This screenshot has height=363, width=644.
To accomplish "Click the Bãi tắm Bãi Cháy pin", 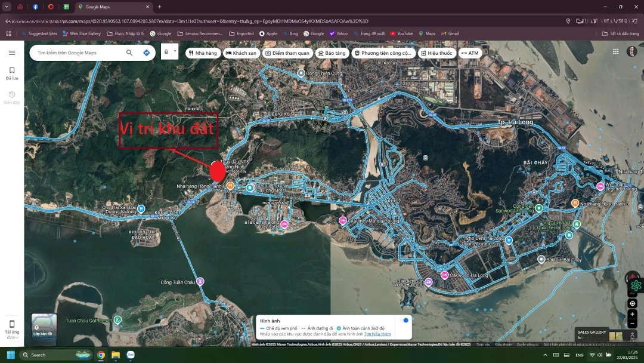I will point(541,259).
